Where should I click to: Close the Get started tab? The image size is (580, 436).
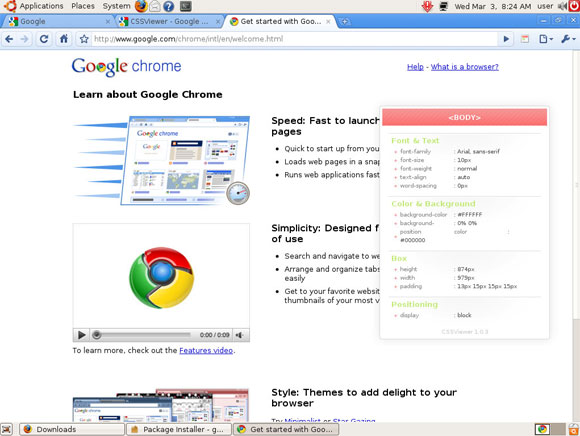click(328, 22)
